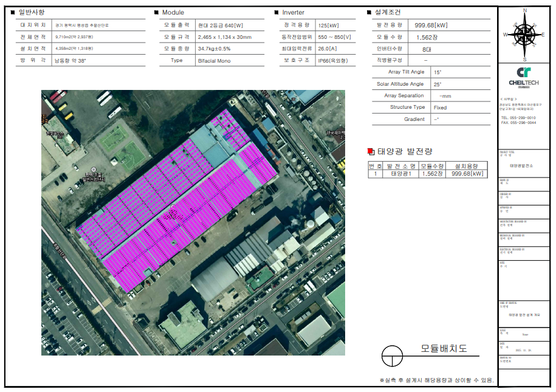This screenshot has width=556, height=392.
Task: Click the red square beside 태양광 발전량
Action: pos(371,151)
